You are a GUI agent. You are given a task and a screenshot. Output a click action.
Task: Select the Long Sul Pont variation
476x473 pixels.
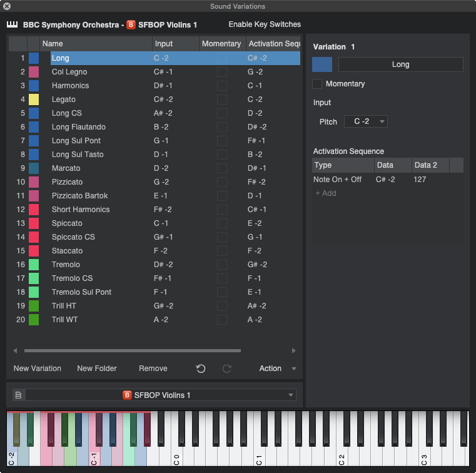[76, 141]
